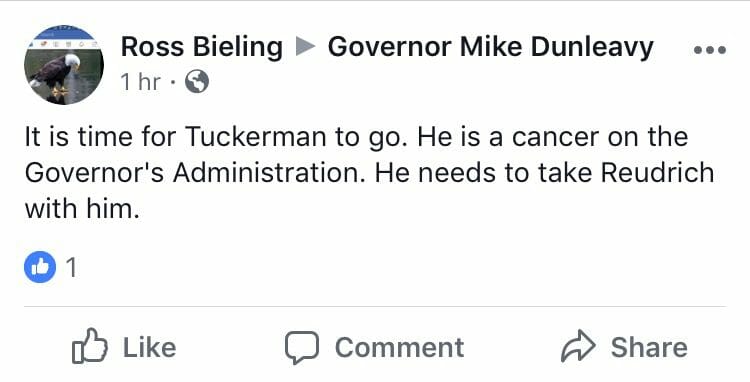Click the blue thumbs-up reaction badge
750x382 pixels.
40,267
